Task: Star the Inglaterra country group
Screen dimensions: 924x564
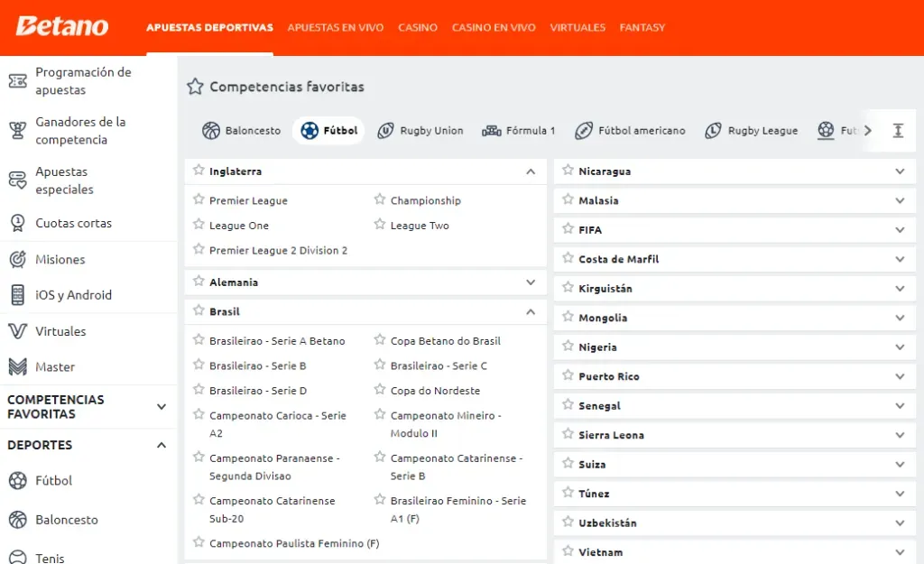Action: (x=199, y=171)
